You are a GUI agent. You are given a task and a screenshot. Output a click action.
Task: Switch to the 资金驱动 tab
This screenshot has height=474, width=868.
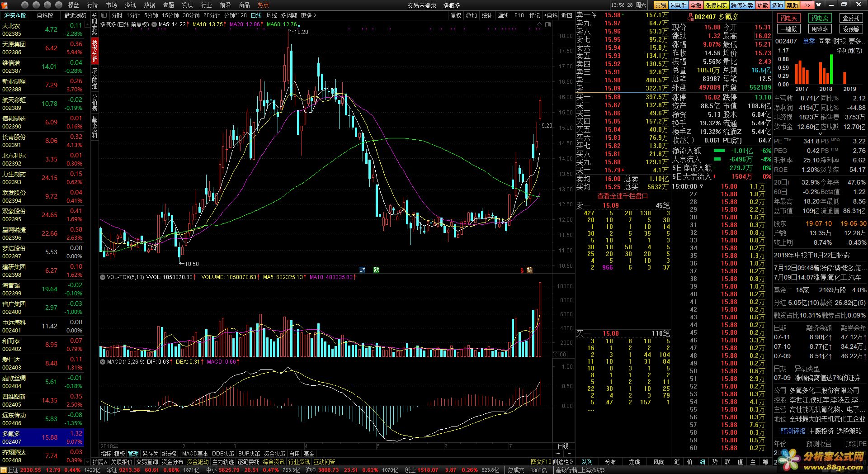click(198, 462)
